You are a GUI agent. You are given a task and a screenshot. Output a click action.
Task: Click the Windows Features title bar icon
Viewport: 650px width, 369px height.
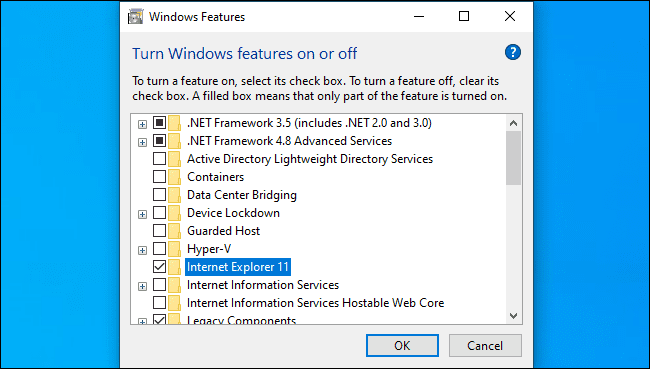point(136,17)
